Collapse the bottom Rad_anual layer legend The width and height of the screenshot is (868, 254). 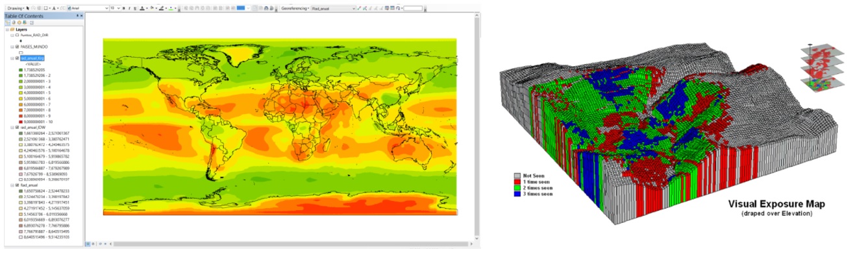tap(12, 185)
